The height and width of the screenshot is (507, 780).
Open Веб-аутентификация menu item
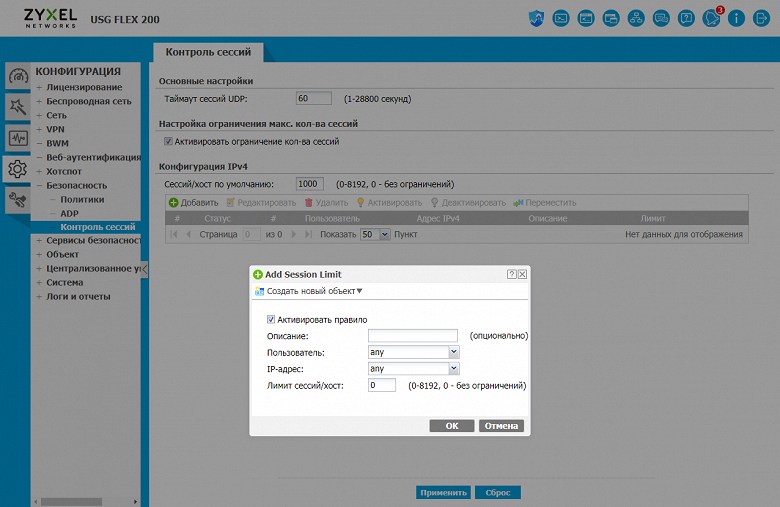click(x=94, y=157)
